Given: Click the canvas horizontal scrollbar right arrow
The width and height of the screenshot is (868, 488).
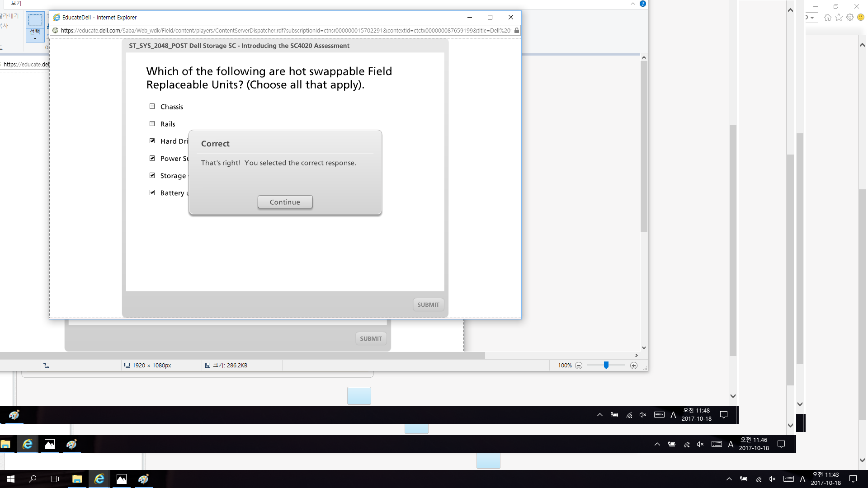Looking at the screenshot, I should point(636,356).
